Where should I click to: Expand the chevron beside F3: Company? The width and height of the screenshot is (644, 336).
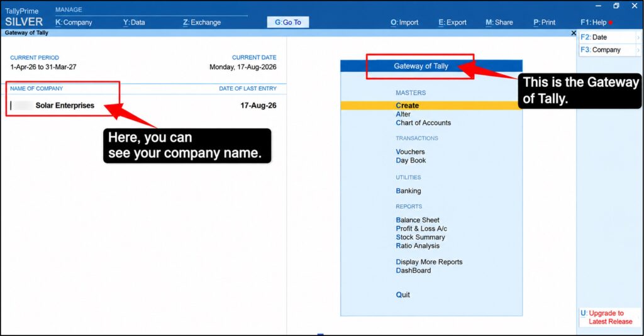[638, 50]
